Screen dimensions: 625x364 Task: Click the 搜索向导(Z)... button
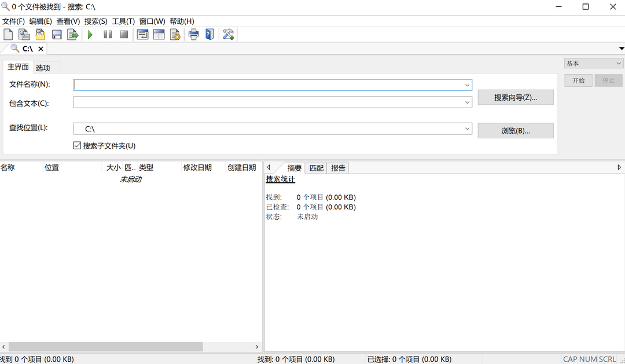[x=515, y=98]
